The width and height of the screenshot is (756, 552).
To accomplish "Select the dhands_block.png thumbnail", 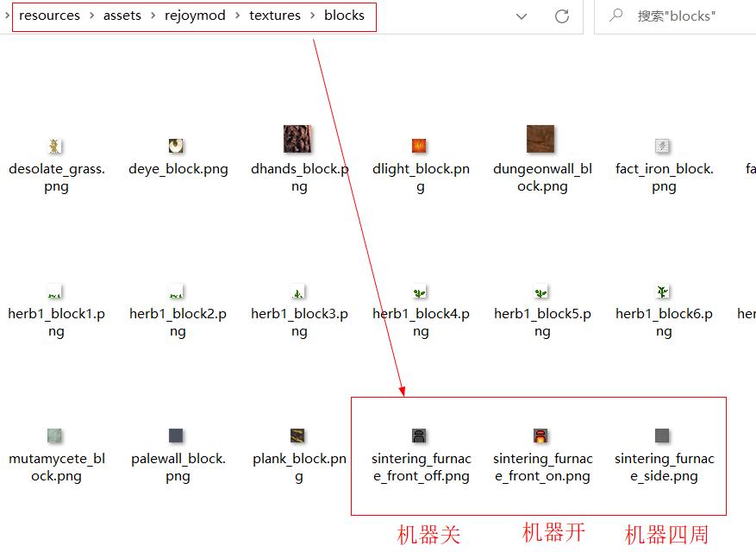I will coord(297,139).
